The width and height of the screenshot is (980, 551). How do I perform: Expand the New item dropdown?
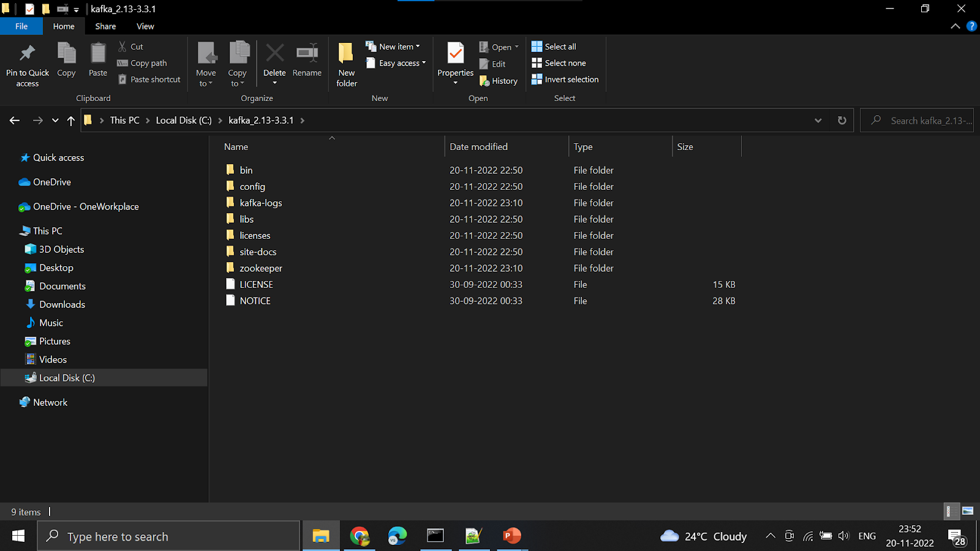pyautogui.click(x=393, y=47)
